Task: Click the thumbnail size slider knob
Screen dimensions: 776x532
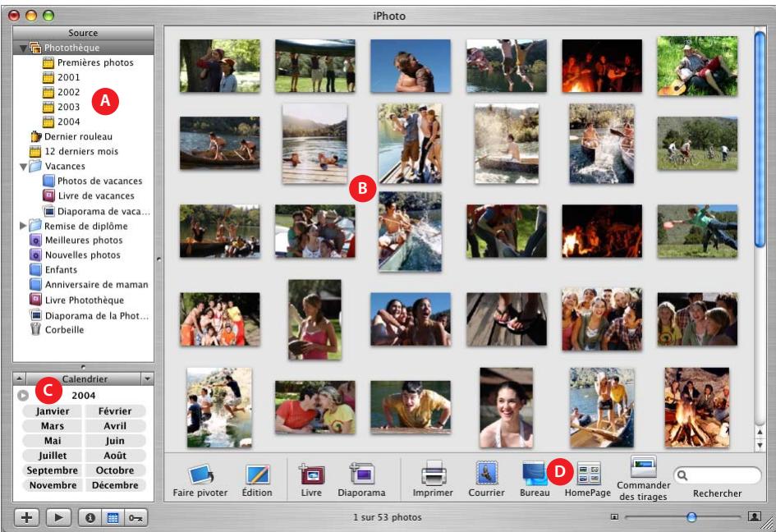Action: (x=691, y=517)
